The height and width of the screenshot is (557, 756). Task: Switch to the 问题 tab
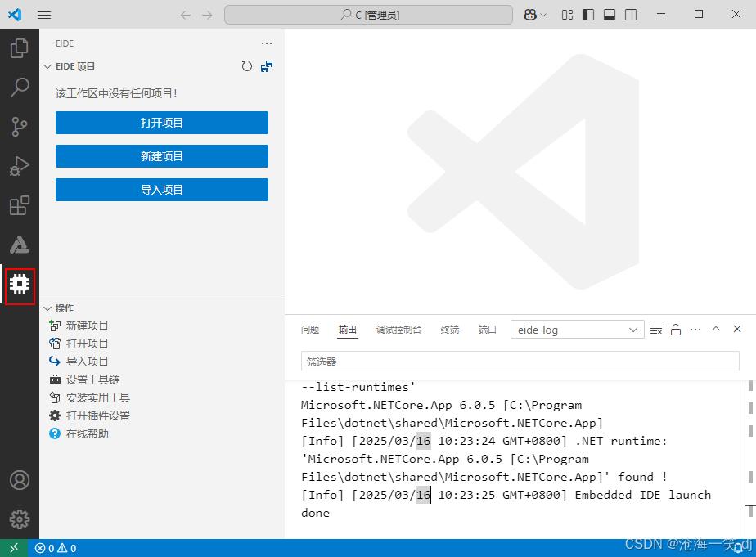click(x=310, y=330)
